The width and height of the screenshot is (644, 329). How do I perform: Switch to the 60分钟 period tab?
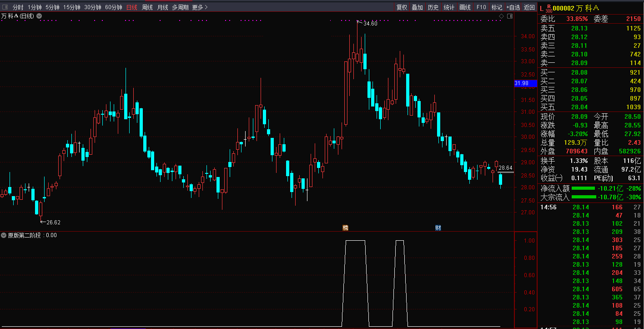click(113, 7)
